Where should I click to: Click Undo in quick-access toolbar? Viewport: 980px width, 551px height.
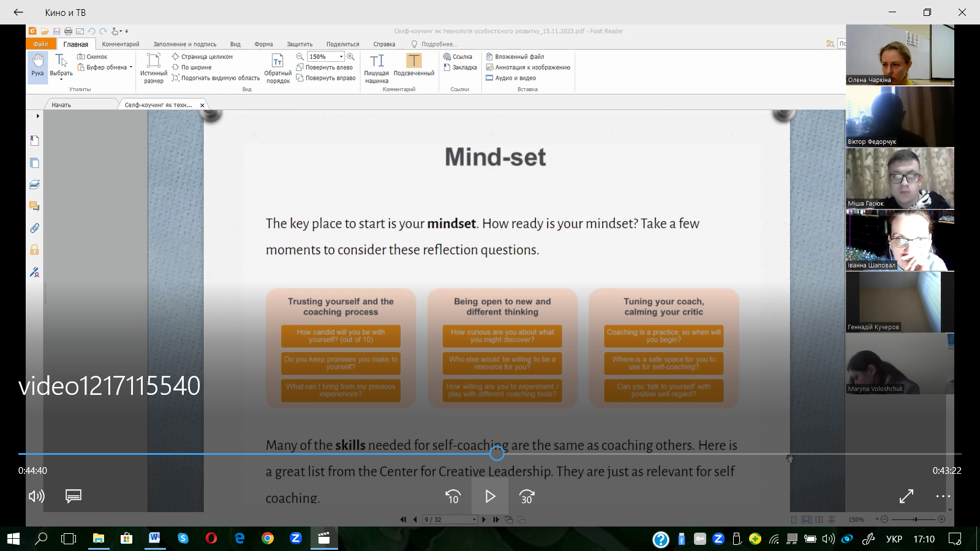click(91, 31)
